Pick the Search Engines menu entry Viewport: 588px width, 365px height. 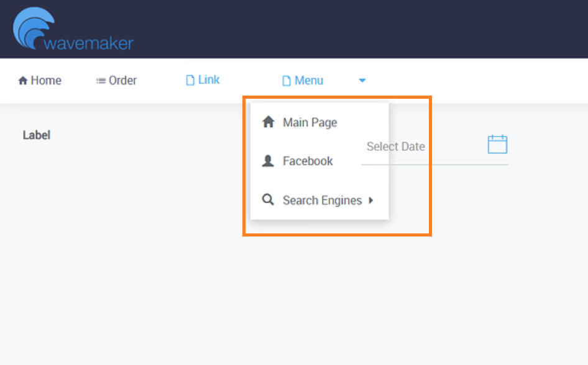pos(322,201)
